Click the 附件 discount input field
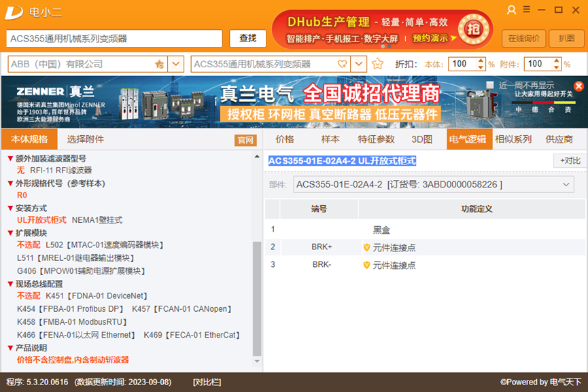Image resolution: width=588 pixels, height=392 pixels. (x=539, y=64)
